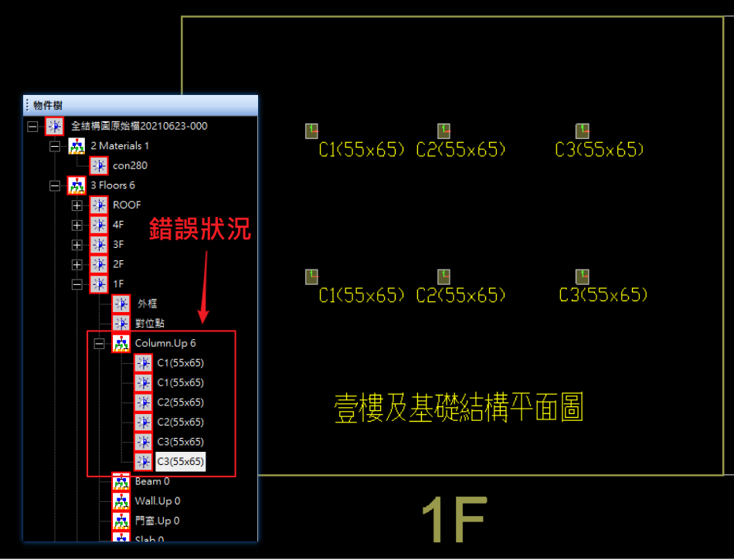Select the highlighted C3(55x65) tree label
734x560 pixels.
pos(181,462)
